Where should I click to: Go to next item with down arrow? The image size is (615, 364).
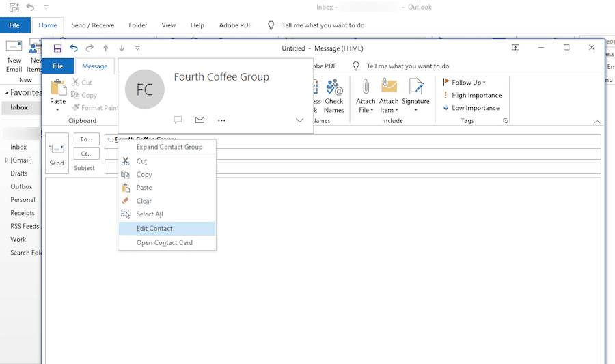click(x=122, y=48)
